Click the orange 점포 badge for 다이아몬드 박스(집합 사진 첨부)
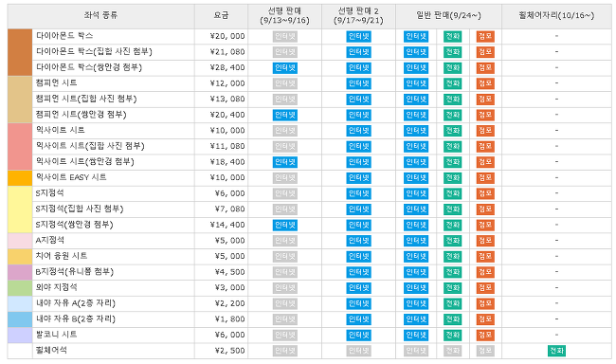The image size is (616, 364). 485,52
